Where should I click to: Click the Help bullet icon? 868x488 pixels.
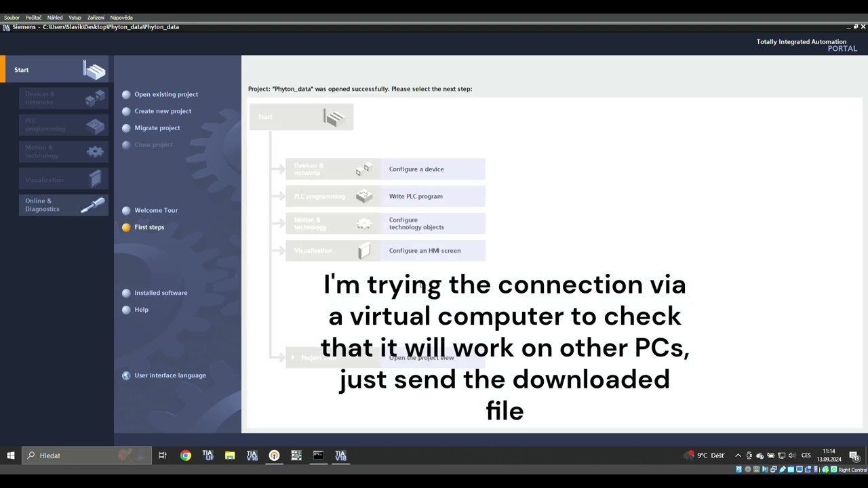pyautogui.click(x=126, y=310)
